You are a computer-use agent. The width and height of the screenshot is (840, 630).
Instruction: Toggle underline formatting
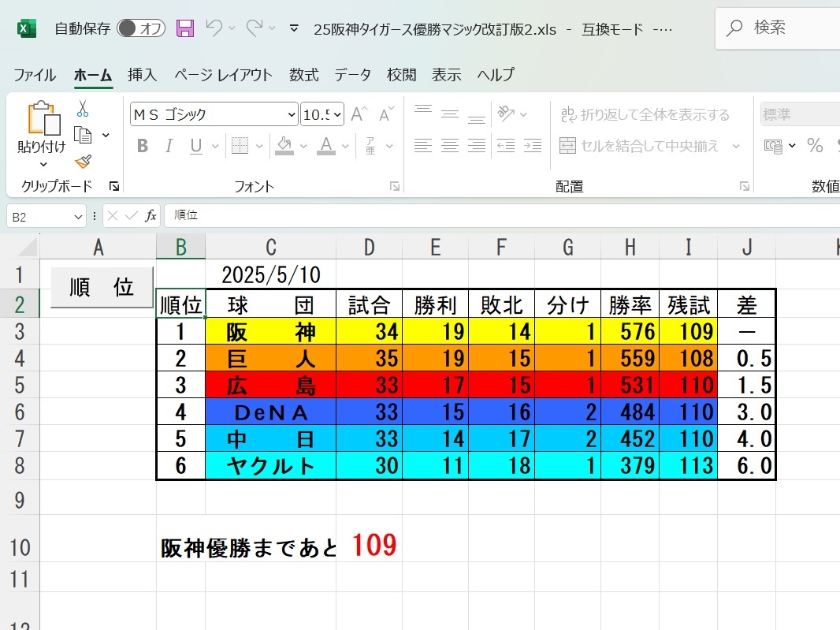(196, 145)
